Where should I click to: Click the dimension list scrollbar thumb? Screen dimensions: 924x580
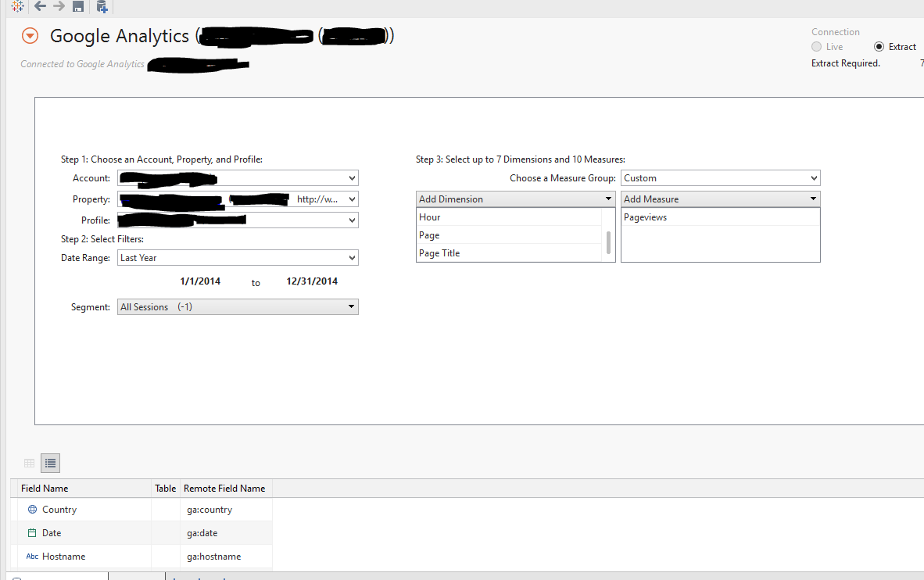(608, 242)
